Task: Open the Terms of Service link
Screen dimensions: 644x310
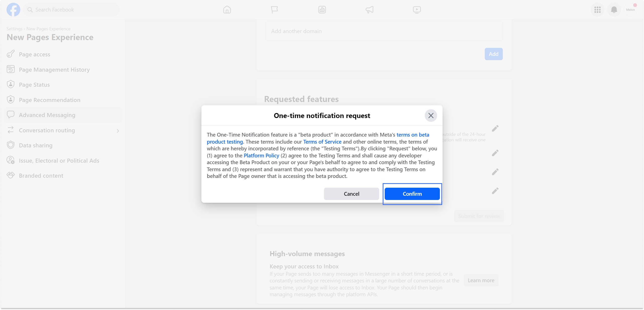Action: click(322, 142)
